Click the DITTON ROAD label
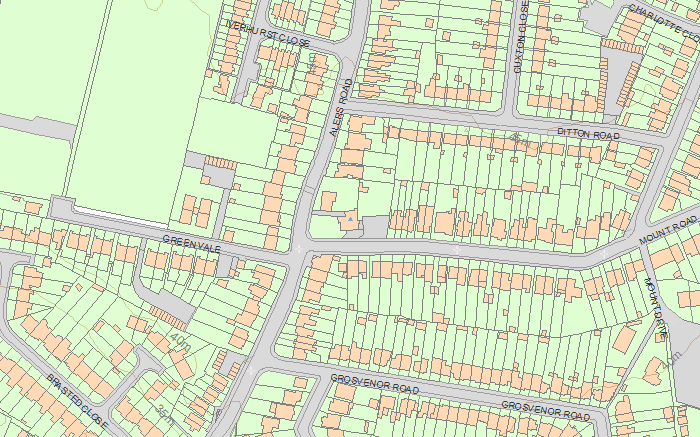This screenshot has height=437, width=700. click(x=588, y=133)
